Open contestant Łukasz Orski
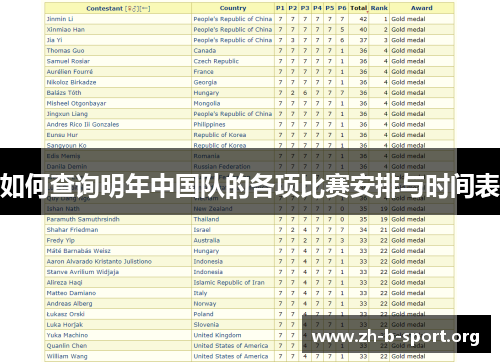 click(x=65, y=314)
